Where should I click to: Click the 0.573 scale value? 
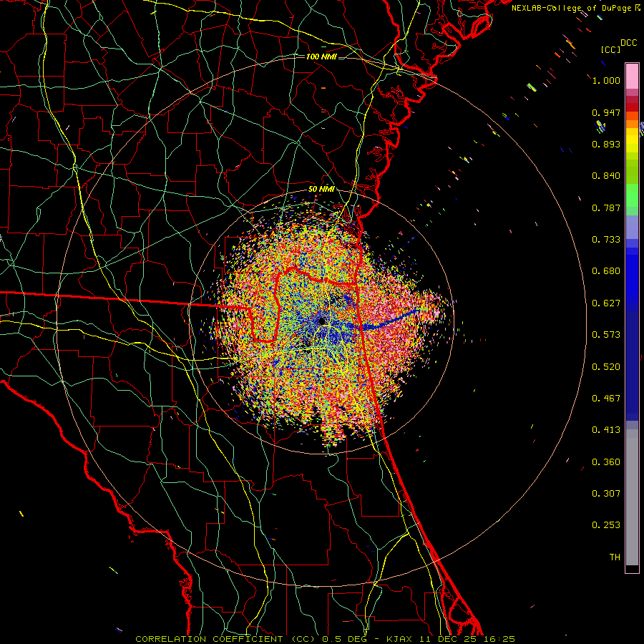[606, 335]
